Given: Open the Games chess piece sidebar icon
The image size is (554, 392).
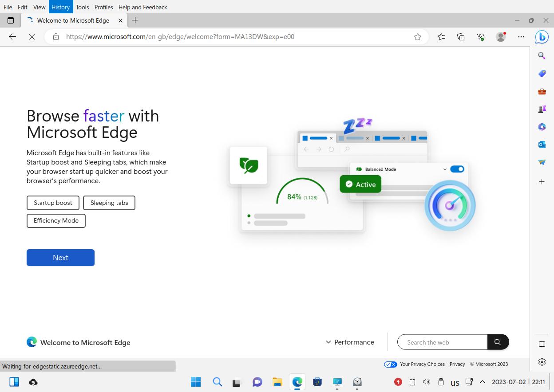Looking at the screenshot, I should [x=542, y=109].
